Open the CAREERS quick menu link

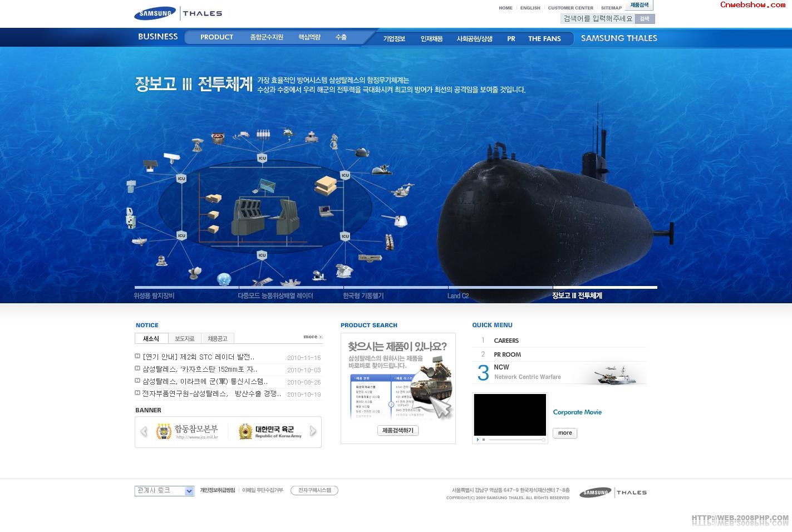pos(505,340)
